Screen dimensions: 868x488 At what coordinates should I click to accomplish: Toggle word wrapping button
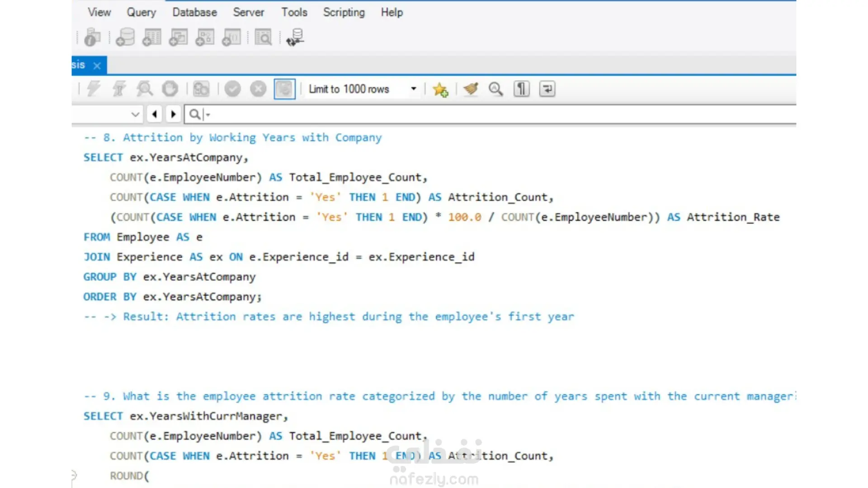547,89
